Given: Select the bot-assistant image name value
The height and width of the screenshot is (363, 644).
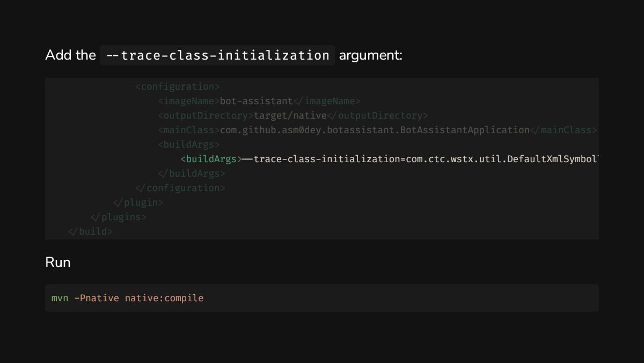Looking at the screenshot, I should tap(257, 101).
